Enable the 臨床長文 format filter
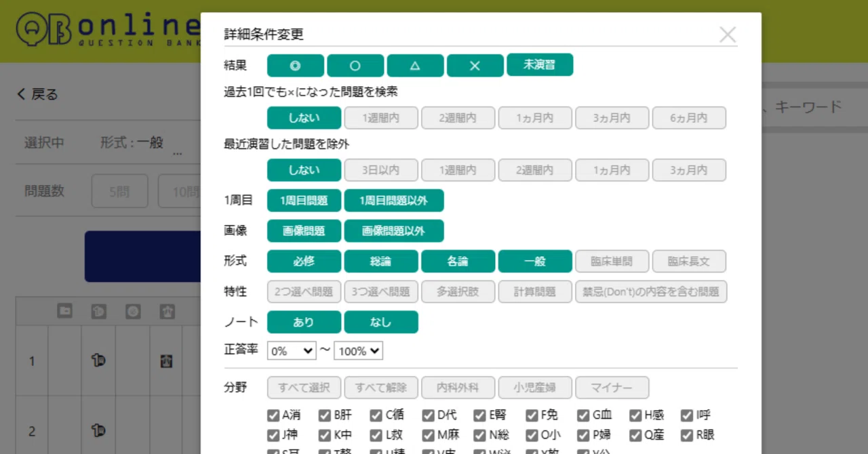The height and width of the screenshot is (454, 868). (689, 262)
